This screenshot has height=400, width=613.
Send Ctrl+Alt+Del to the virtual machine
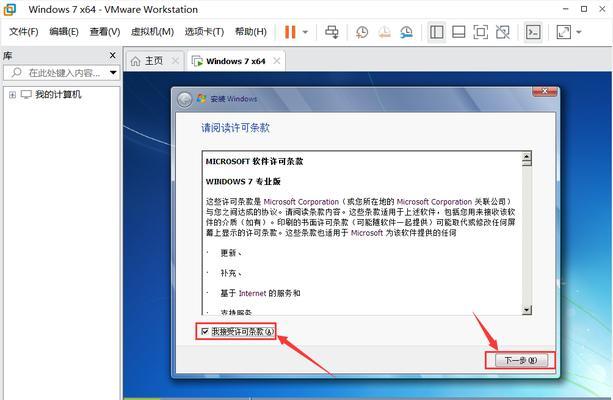click(x=332, y=32)
